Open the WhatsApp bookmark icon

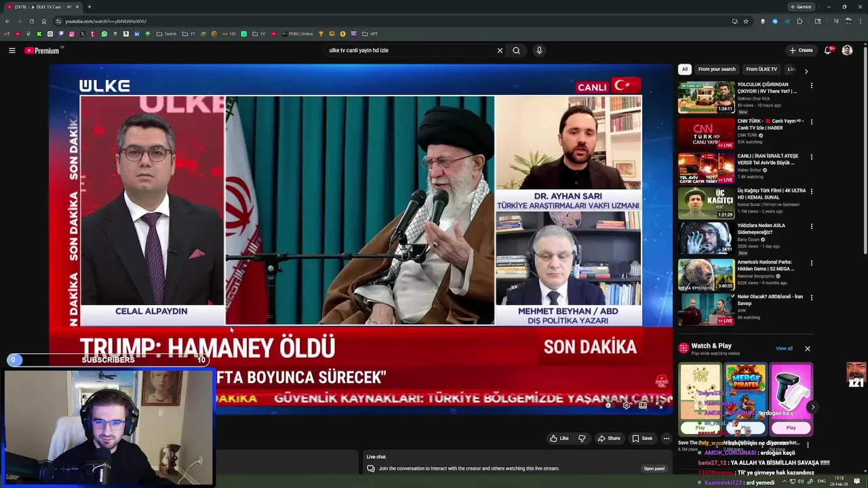(x=104, y=34)
